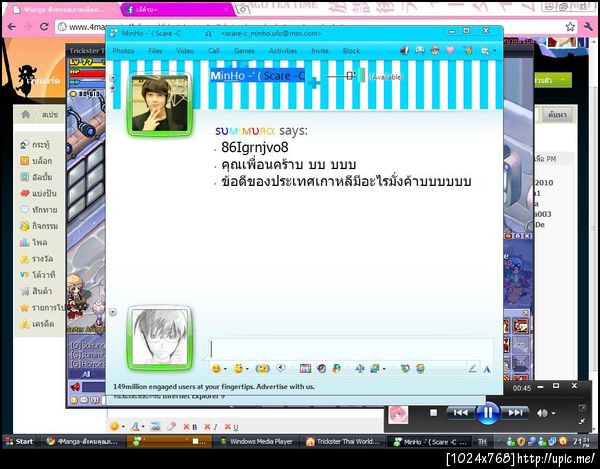
Task: Click the home icon on 4manga page
Action: pyautogui.click(x=26, y=114)
